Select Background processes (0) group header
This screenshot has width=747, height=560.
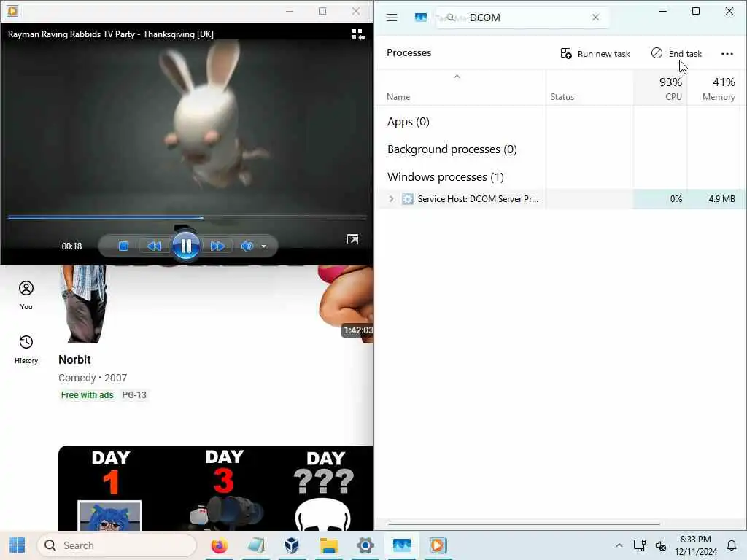click(452, 149)
